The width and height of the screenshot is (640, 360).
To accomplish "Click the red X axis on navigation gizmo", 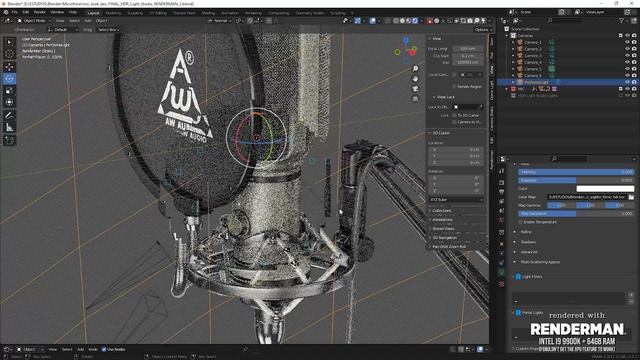I will pyautogui.click(x=412, y=52).
